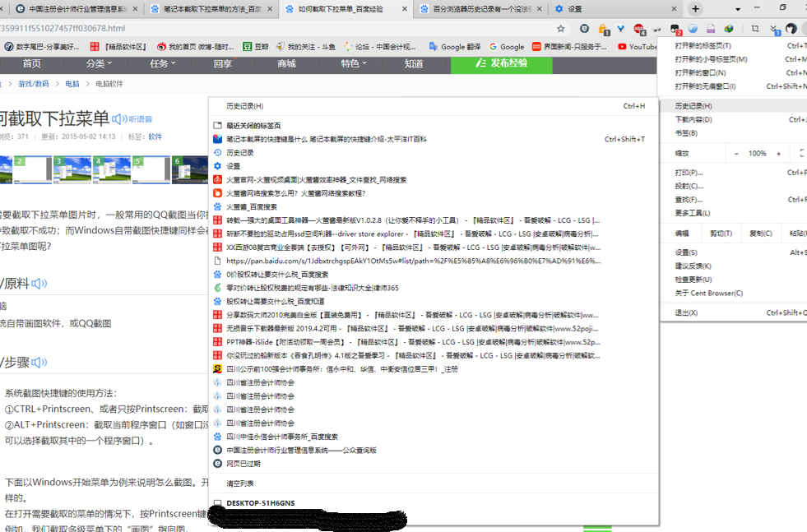Screen dimensions: 807x532
Task: Open the red ABP adblock extension icon
Action: click(x=639, y=30)
